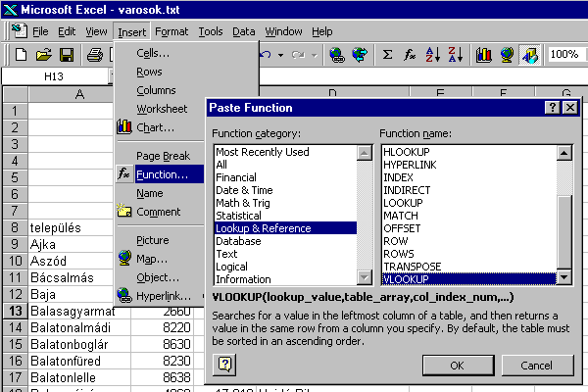Click the Office Assistant help button

pos(224,365)
